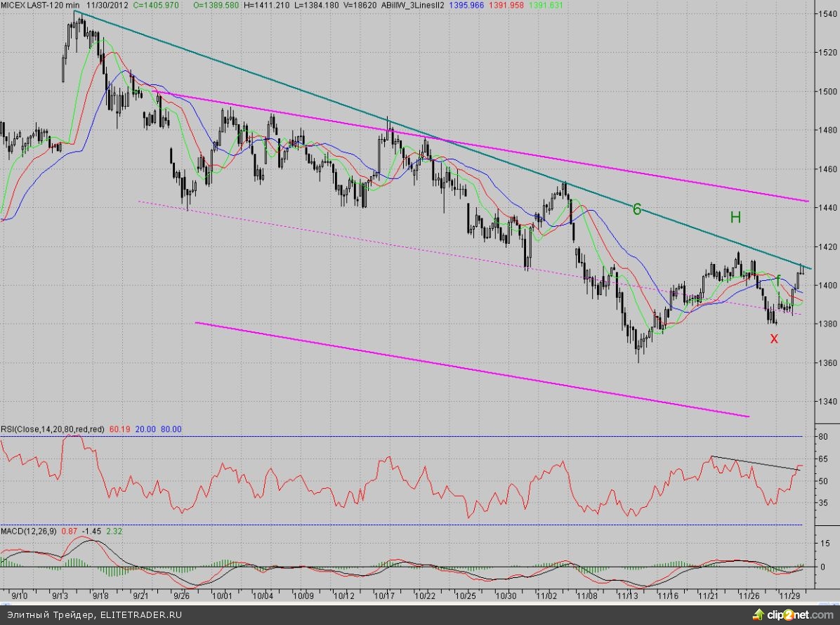
Task: Click the green clip2net upload arrow icon
Action: (757, 616)
